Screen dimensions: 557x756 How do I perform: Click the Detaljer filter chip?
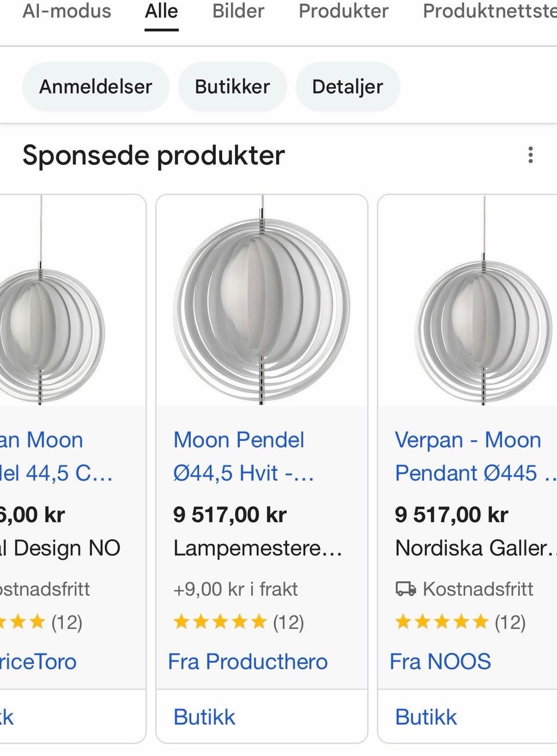348,87
